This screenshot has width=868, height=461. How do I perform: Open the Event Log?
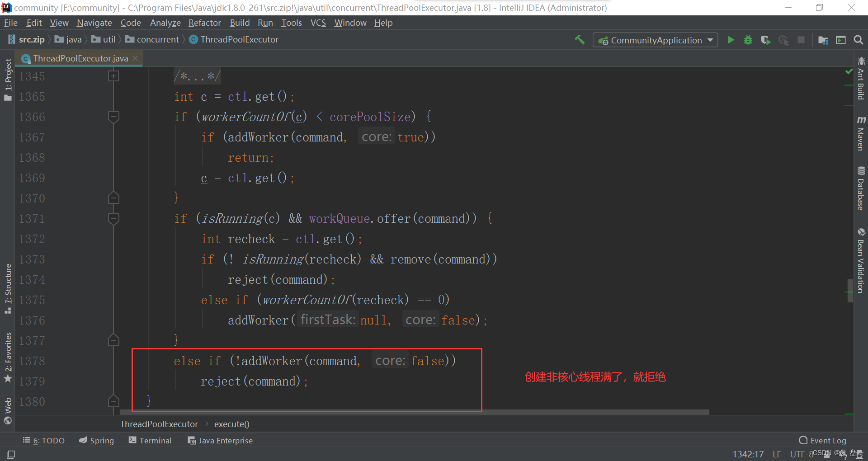tap(823, 441)
